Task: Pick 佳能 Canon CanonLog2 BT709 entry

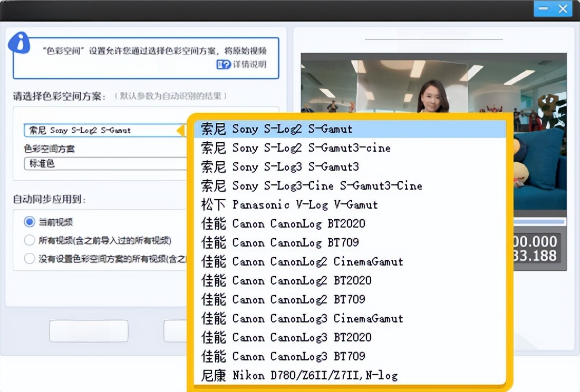Action: click(350, 299)
